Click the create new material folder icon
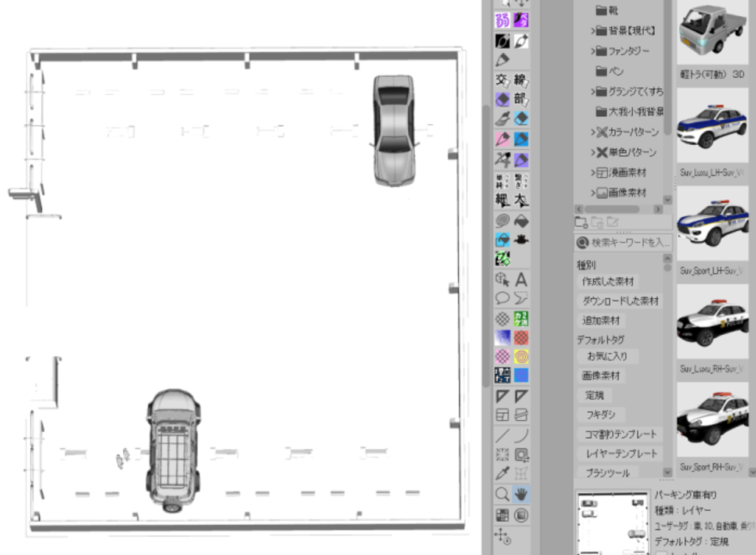 (581, 222)
